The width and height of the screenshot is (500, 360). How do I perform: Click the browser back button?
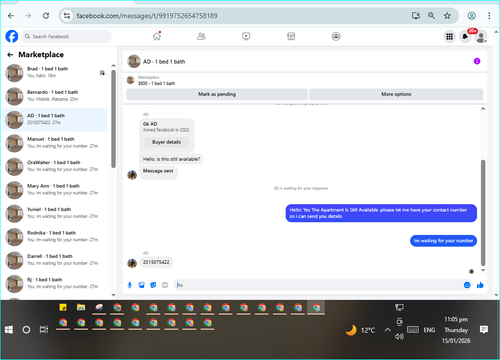click(11, 16)
